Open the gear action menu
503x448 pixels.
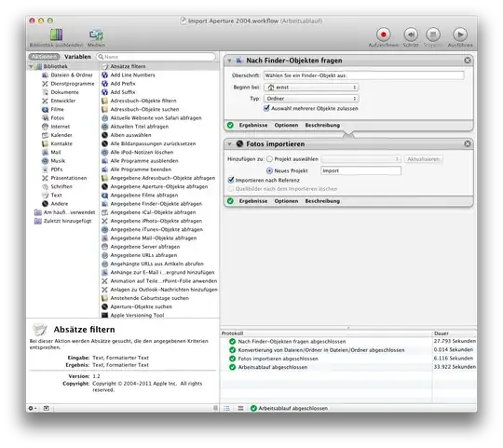pos(33,409)
